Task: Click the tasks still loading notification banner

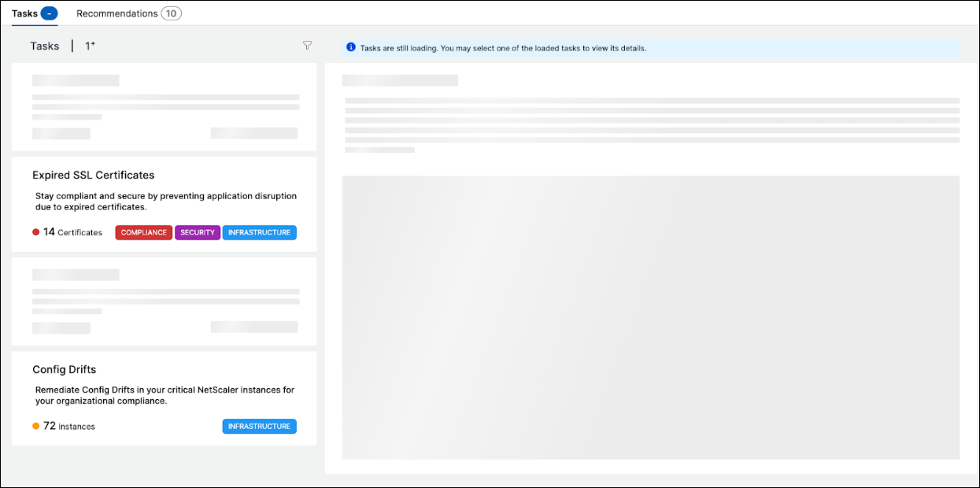Action: point(650,48)
